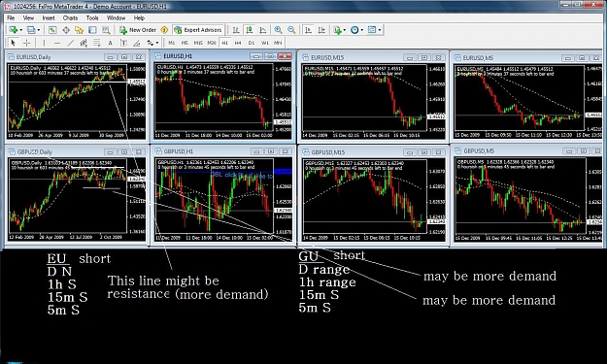The image size is (607, 364).
Task: Select the Fibonacci Retracement tool
Action: click(x=97, y=43)
